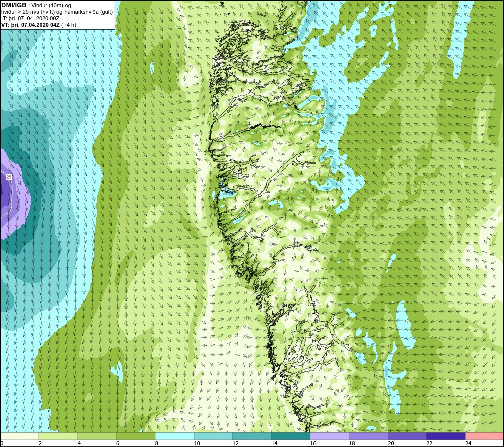Screen dimensions: 504x447
Task: Click the 16-18 m/s lavender legend swatch
Action: pyautogui.click(x=330, y=436)
